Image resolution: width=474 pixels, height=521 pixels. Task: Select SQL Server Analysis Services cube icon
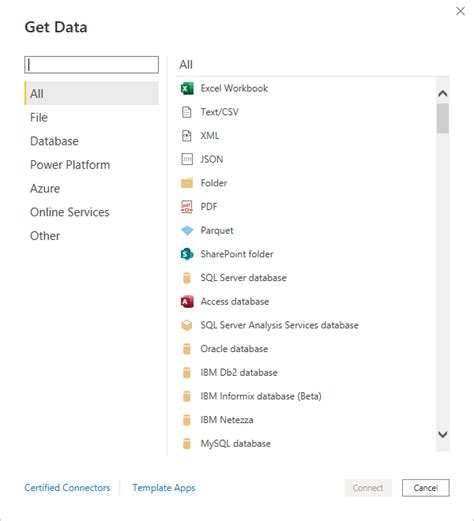coord(187,325)
